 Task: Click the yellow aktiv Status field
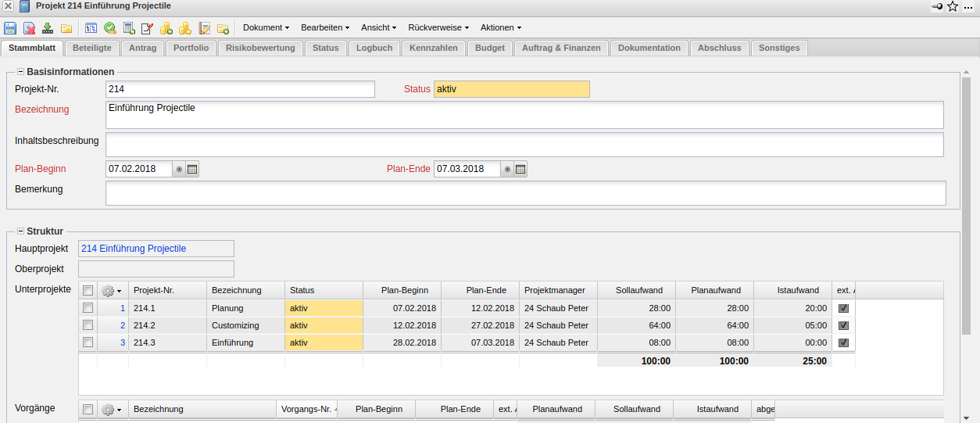pyautogui.click(x=511, y=89)
